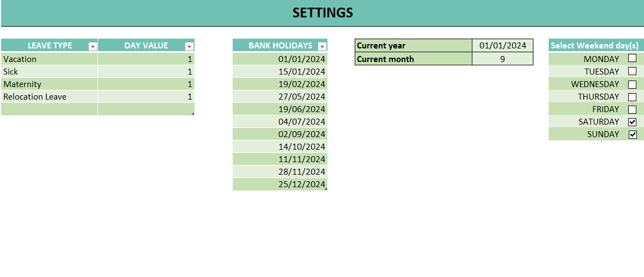This screenshot has width=644, height=277.
Task: Click the Vacation leave type cell
Action: pyautogui.click(x=49, y=59)
